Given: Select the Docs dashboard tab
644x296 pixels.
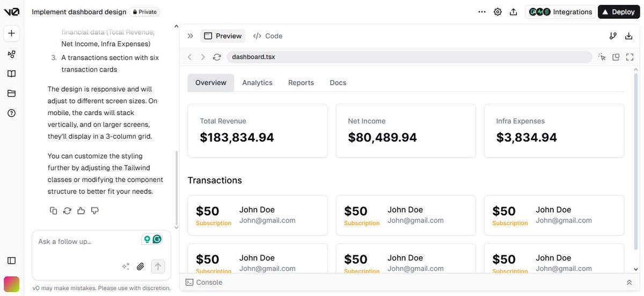Looking at the screenshot, I should click(338, 83).
